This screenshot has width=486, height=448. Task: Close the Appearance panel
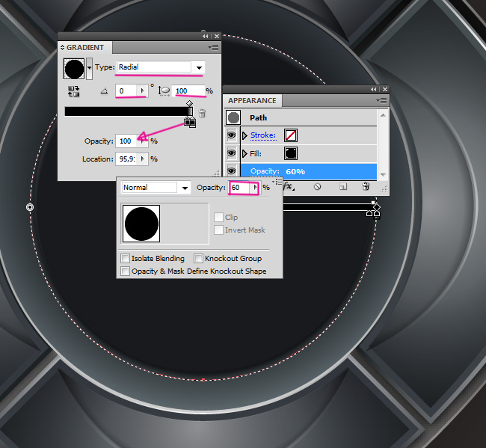pos(384,89)
